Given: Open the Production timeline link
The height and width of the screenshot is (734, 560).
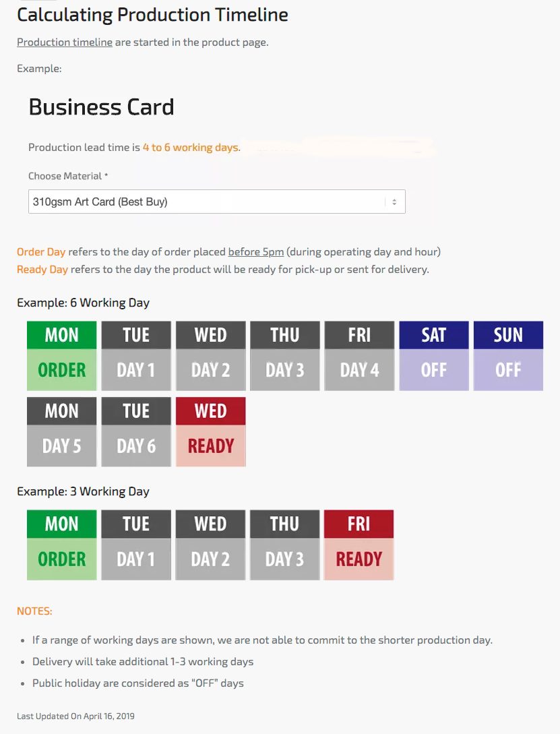Looking at the screenshot, I should click(65, 42).
